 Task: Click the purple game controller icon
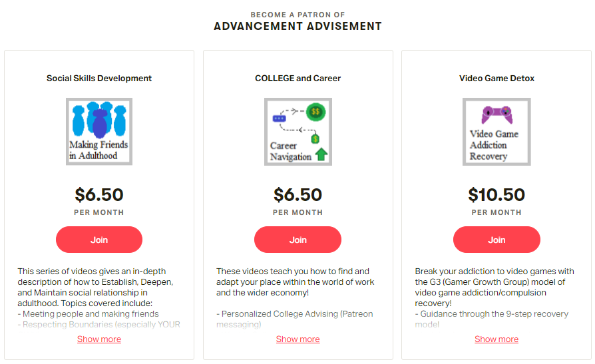click(x=497, y=114)
